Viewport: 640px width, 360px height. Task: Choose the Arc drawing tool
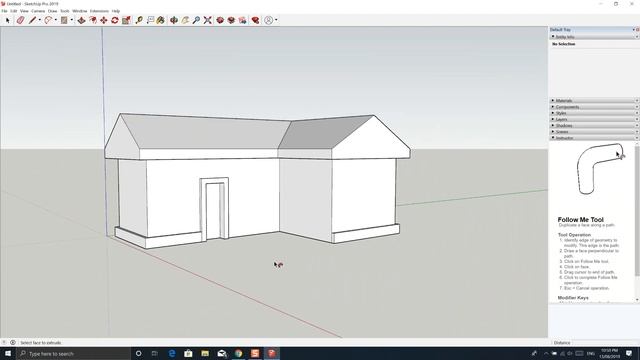tap(48, 20)
